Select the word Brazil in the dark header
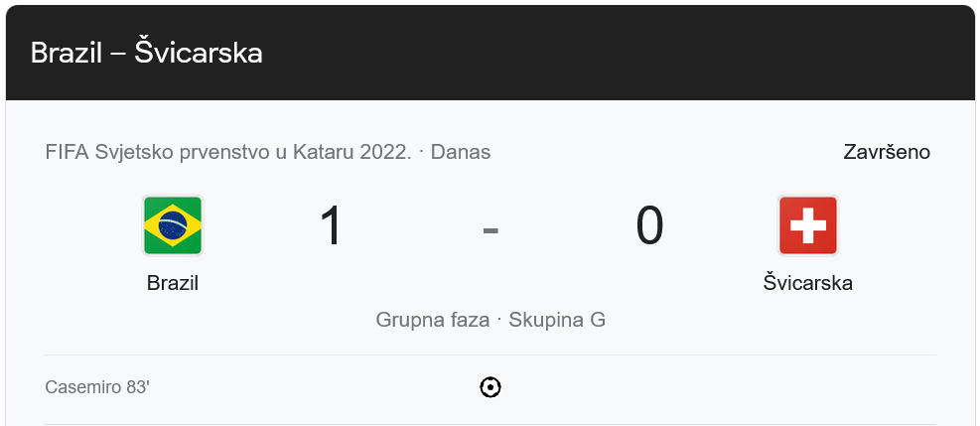 (x=67, y=53)
